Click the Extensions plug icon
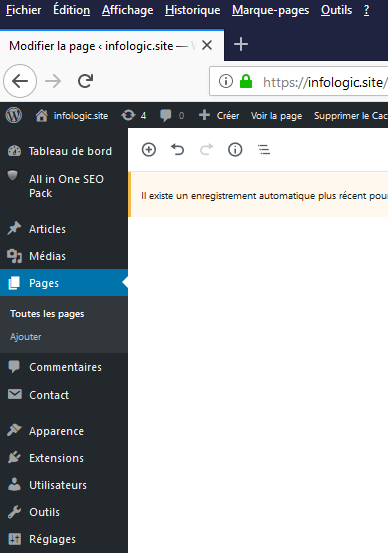The height and width of the screenshot is (553, 388). [x=14, y=457]
